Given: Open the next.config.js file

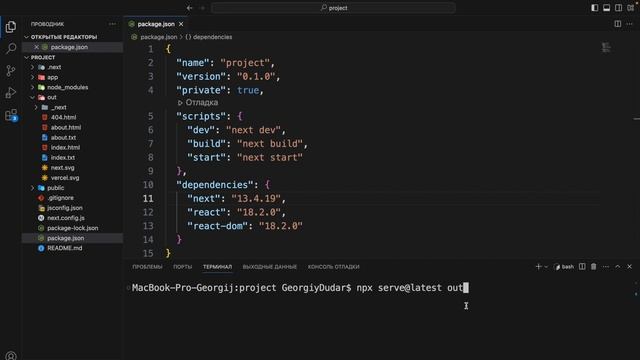Looking at the screenshot, I should tap(66, 218).
